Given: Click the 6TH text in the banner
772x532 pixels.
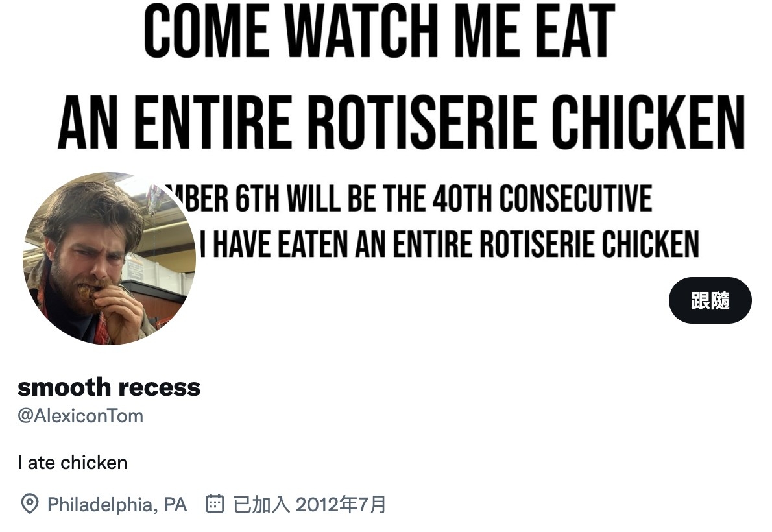Looking at the screenshot, I should point(258,198).
